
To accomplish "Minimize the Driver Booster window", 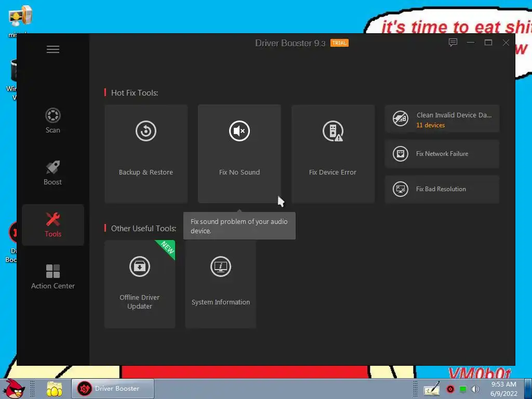I will coord(471,43).
